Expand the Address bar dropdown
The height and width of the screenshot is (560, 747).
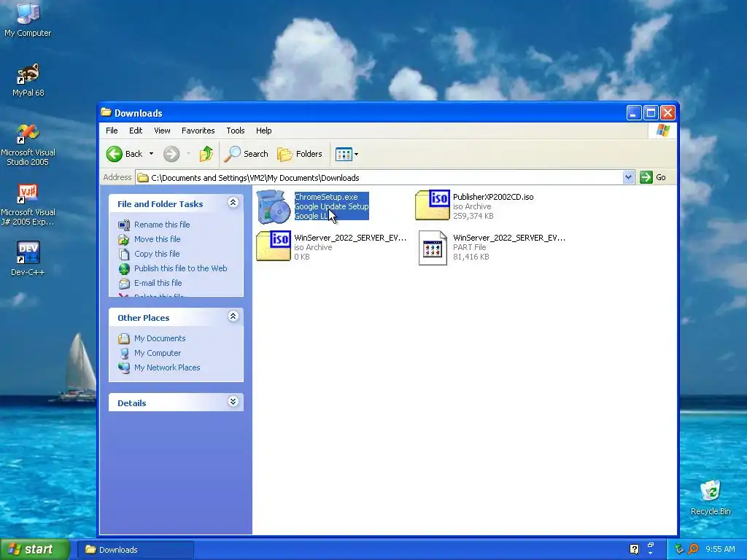pyautogui.click(x=628, y=178)
